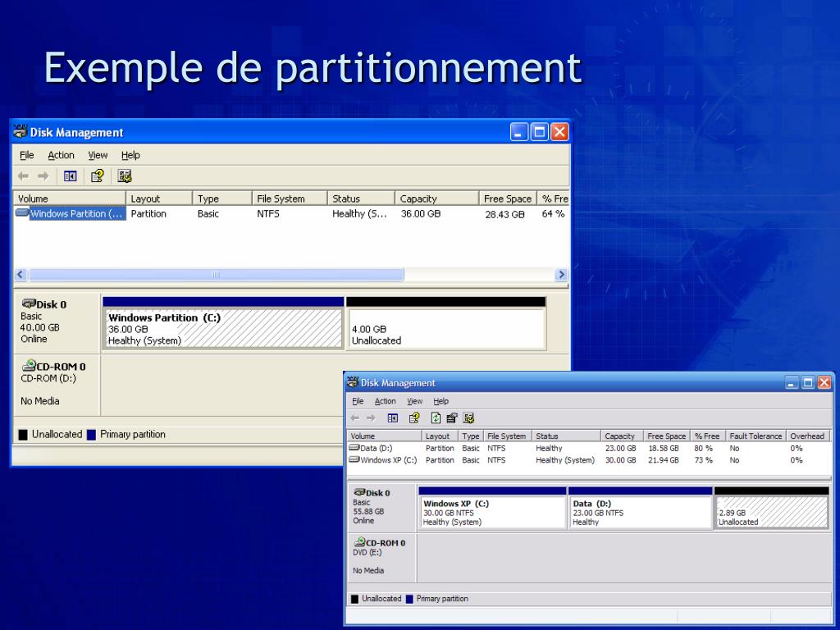Toggle the console tree icon in the 55.88 GB disk window
Viewport: 840px width, 630px height.
coord(393,418)
